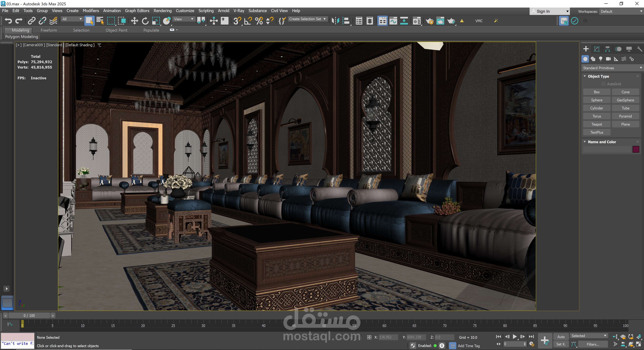Viewport: 644px width, 350px height.
Task: Switch to the Modify panel tab icon
Action: coord(597,49)
